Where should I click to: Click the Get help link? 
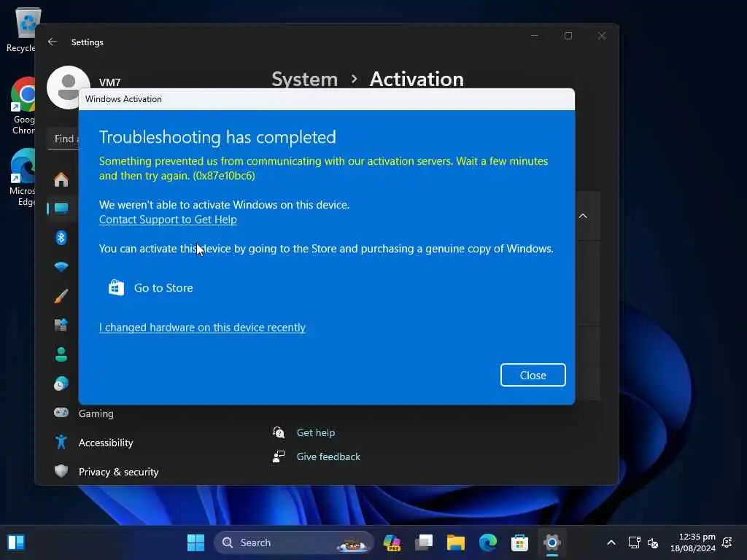coord(315,432)
